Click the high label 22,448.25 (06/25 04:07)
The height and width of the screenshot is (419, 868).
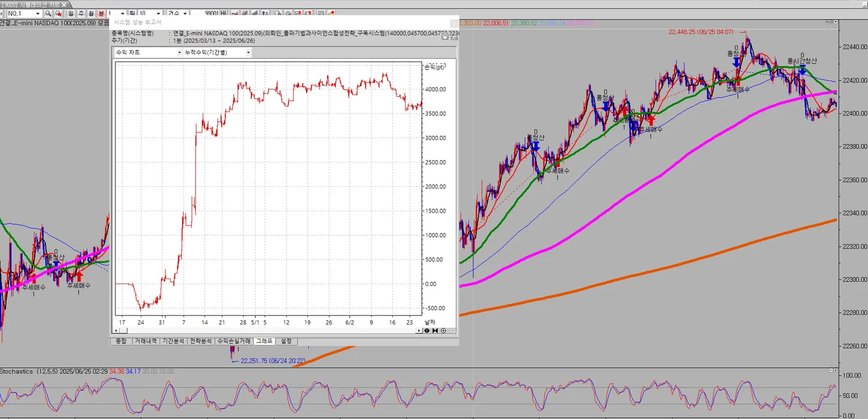pyautogui.click(x=701, y=32)
